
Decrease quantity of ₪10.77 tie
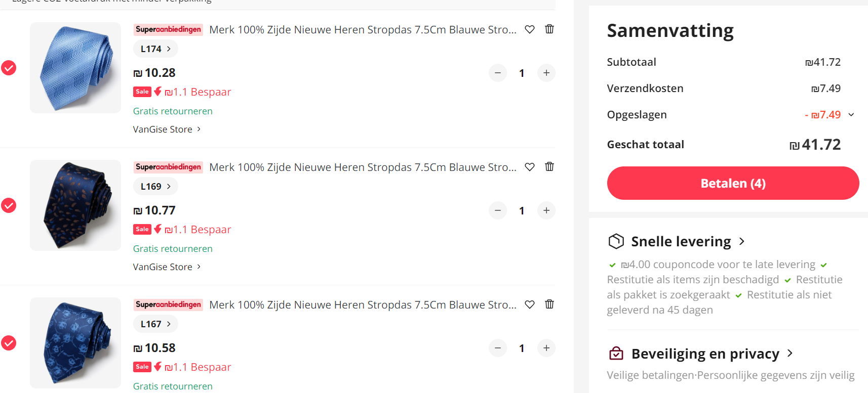tap(497, 210)
